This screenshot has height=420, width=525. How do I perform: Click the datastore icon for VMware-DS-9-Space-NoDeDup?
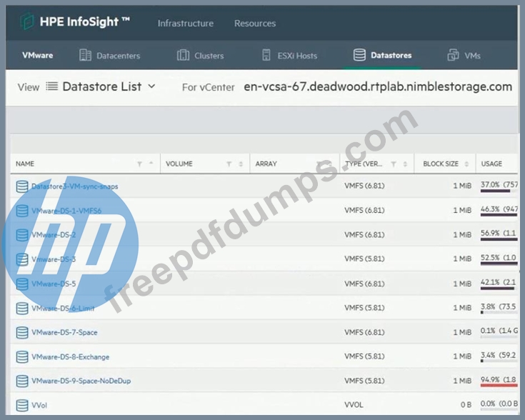click(x=22, y=381)
